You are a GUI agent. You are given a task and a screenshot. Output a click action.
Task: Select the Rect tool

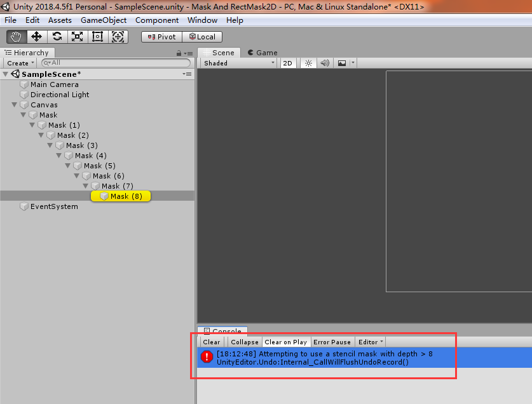coord(97,36)
